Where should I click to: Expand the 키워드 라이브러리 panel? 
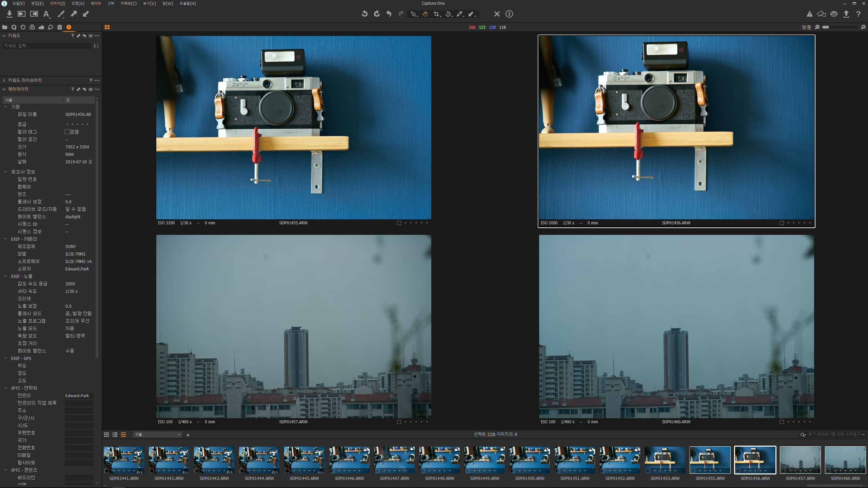pyautogui.click(x=4, y=80)
